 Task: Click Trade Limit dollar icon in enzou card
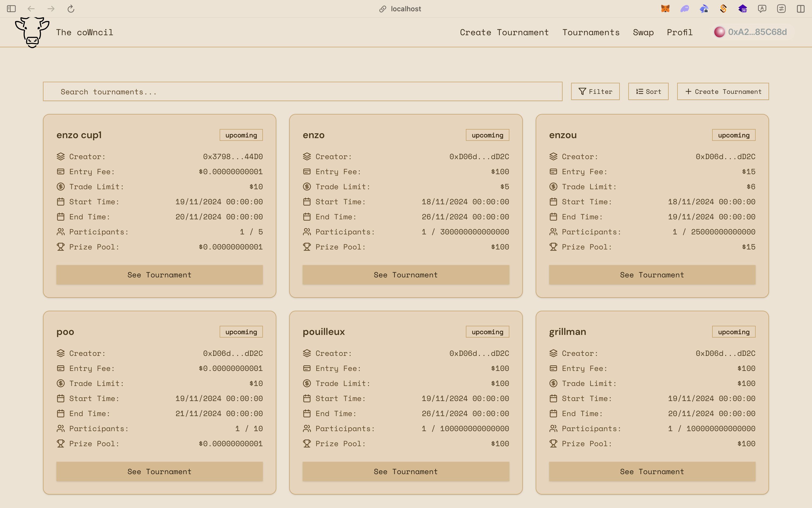[553, 187]
